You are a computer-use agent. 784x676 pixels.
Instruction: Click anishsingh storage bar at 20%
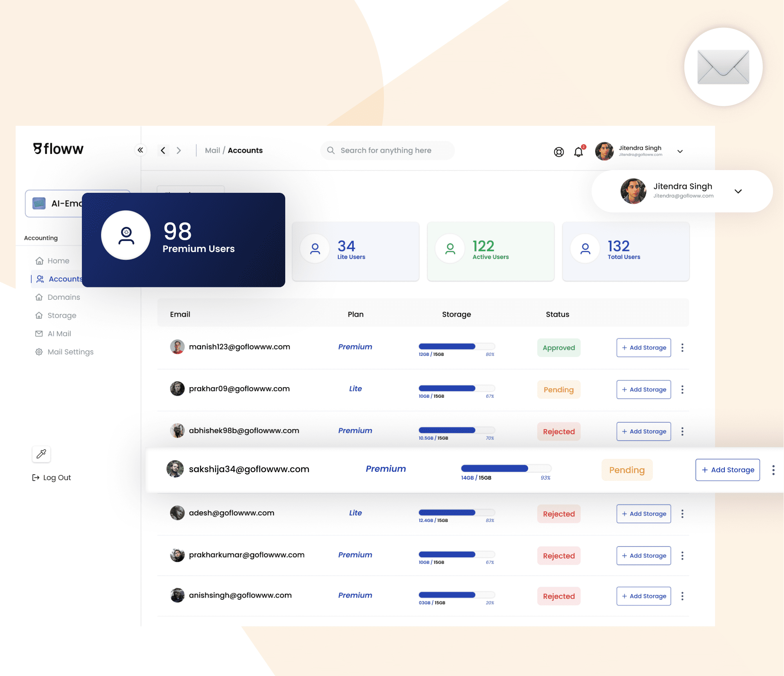[x=457, y=595]
